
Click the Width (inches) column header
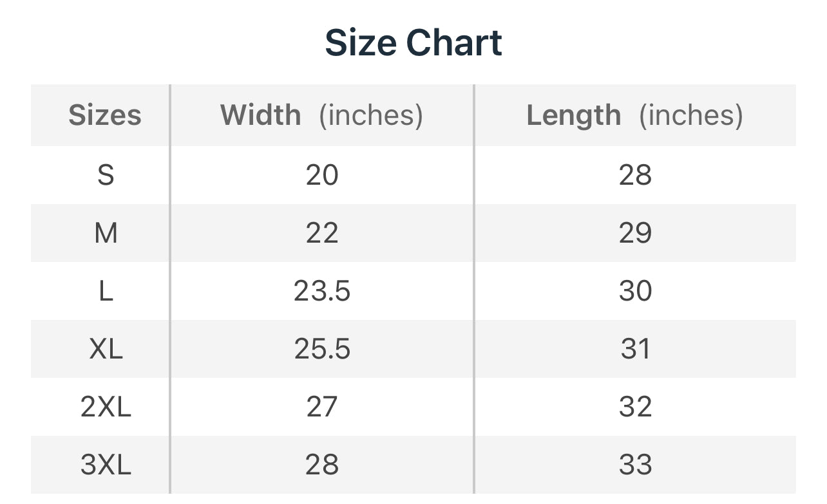tap(321, 115)
